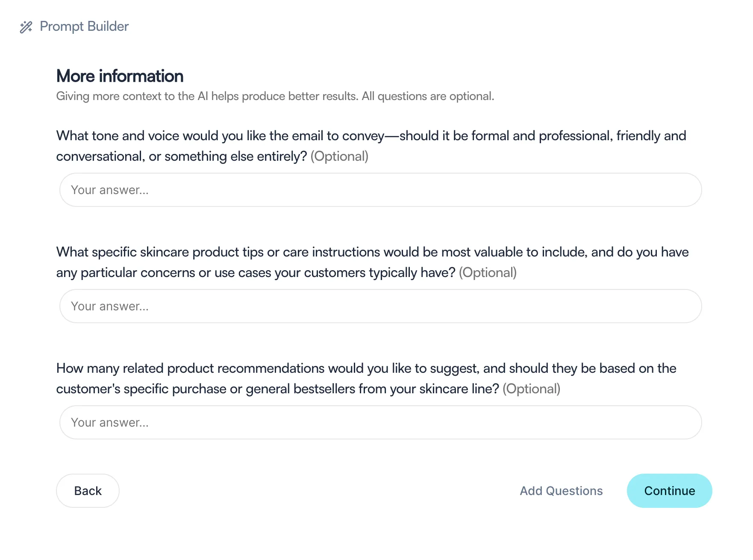Click the (Optional) tag after skincare question
The height and width of the screenshot is (560, 753).
pyautogui.click(x=488, y=273)
